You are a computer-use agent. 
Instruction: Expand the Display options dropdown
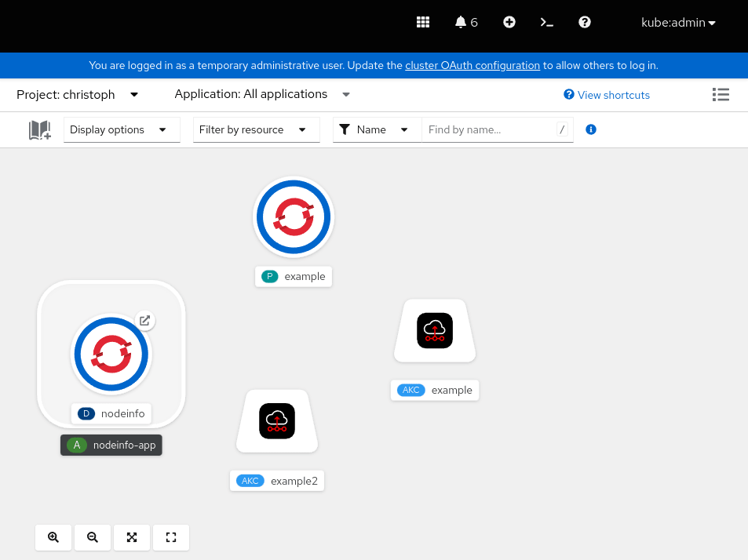click(122, 129)
